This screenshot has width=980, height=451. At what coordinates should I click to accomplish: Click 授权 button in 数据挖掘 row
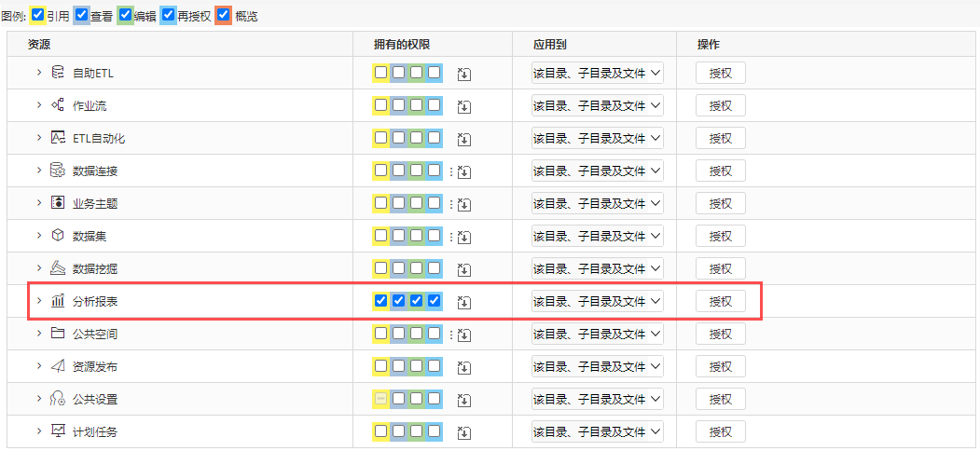[x=721, y=268]
